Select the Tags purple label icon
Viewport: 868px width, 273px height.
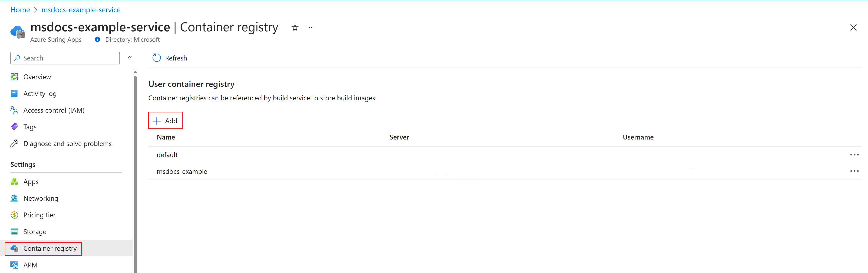click(x=14, y=127)
